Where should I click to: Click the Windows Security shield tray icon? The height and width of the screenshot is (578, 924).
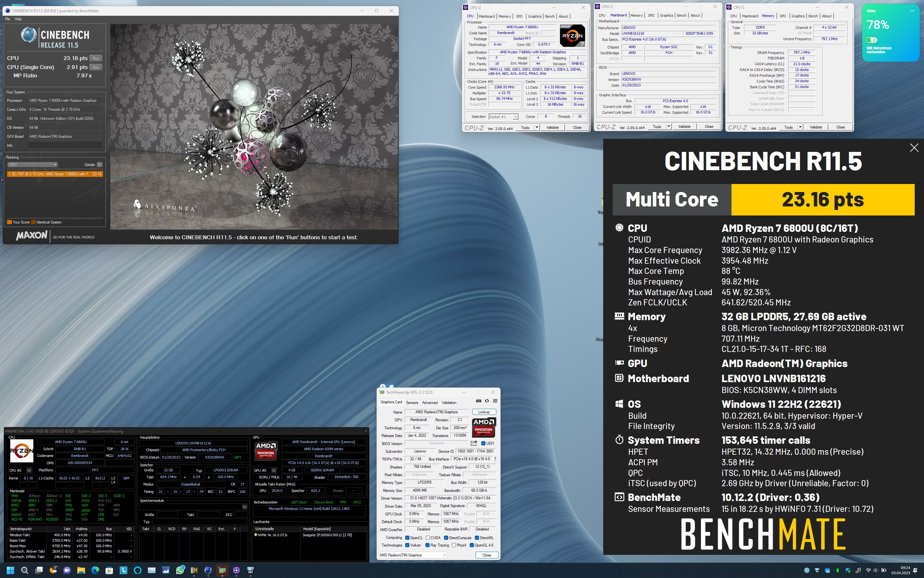tap(848, 570)
